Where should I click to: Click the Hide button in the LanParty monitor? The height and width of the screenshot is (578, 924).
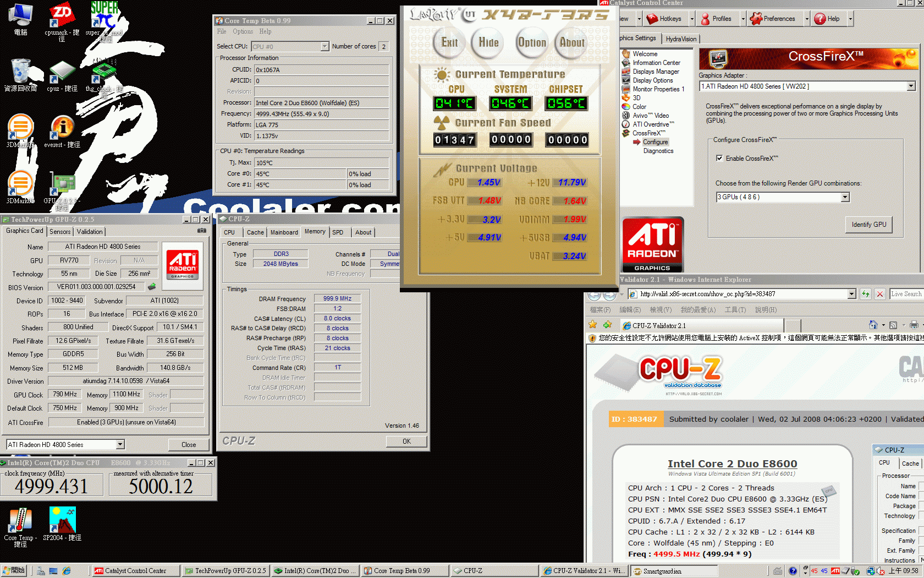coord(488,42)
